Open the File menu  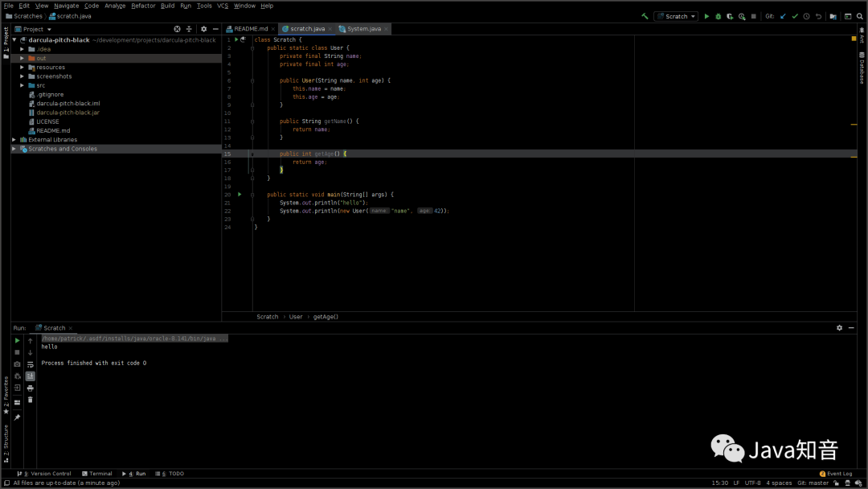(x=8, y=6)
